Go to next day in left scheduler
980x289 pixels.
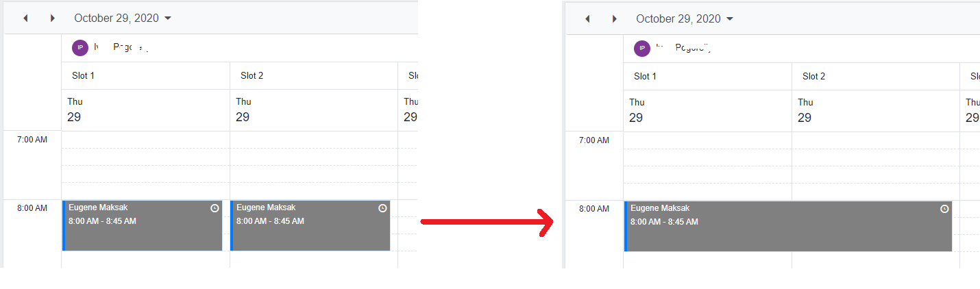pos(53,18)
